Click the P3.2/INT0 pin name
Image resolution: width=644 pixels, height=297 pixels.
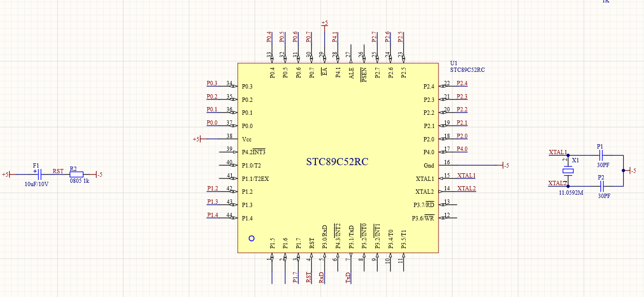[364, 236]
